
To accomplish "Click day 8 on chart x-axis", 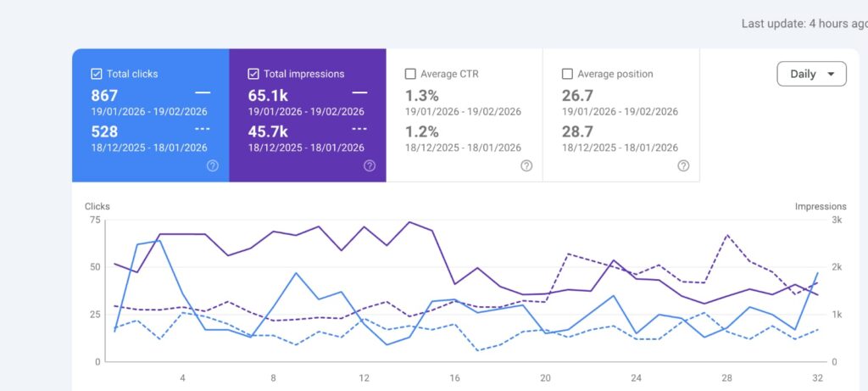I will tap(273, 378).
